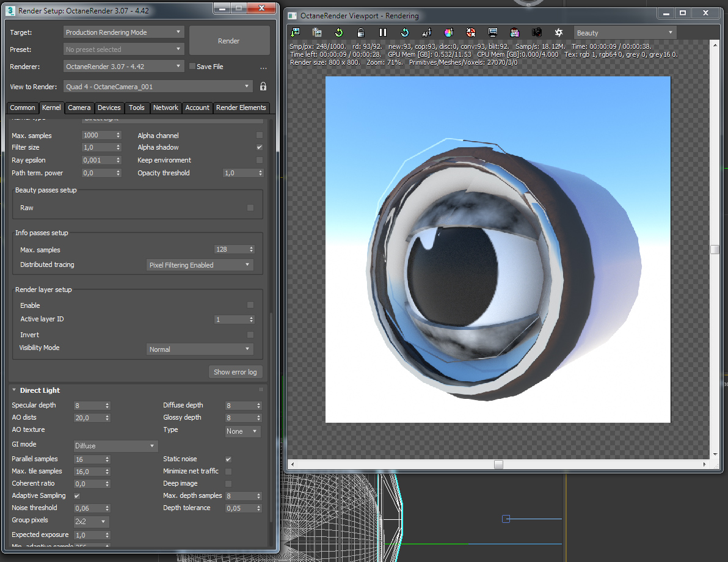
Task: Switch to the Camera tab
Action: pyautogui.click(x=79, y=108)
